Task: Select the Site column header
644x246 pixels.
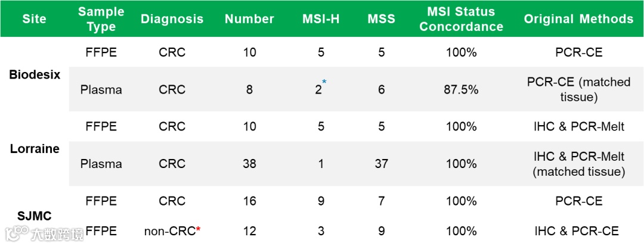Action: (x=34, y=19)
